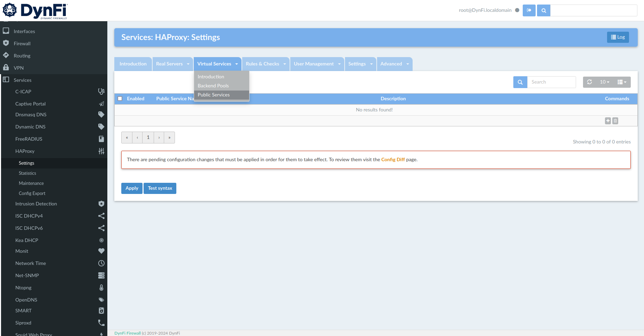Open the DynFi Firewall footer link

pyautogui.click(x=128, y=333)
